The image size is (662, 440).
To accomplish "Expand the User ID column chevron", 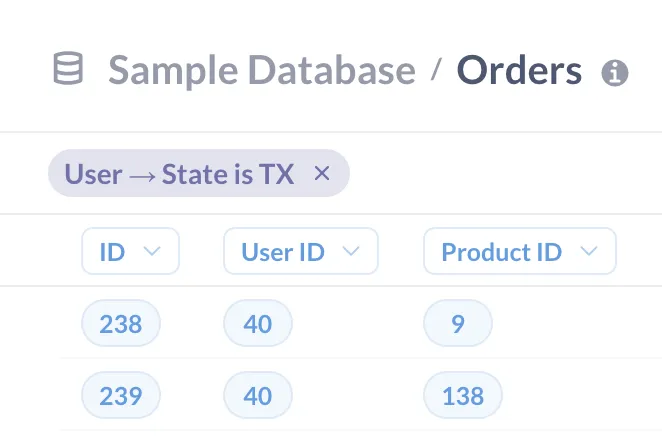I will [x=352, y=251].
